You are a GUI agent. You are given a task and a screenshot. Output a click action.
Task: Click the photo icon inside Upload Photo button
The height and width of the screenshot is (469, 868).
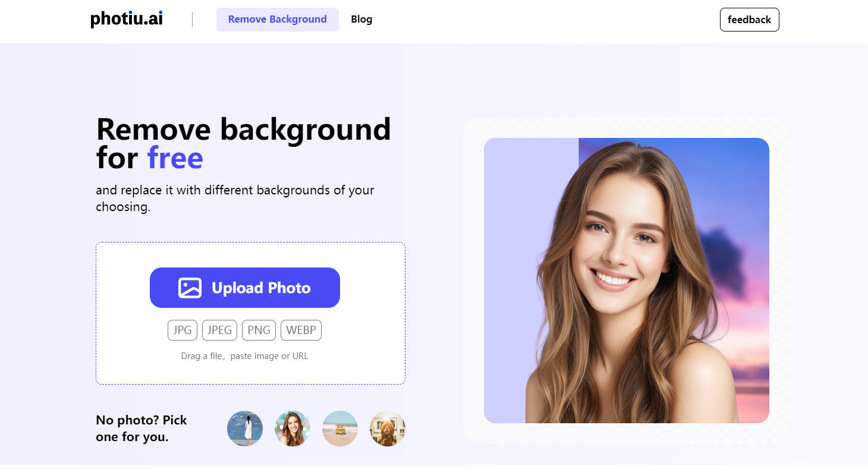pos(189,288)
